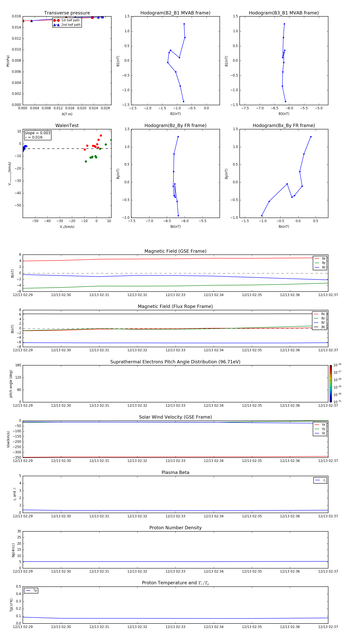This screenshot has height=644, width=351.
Task: Click the 'Bx(nT)' x-axis label
Action: tap(284, 227)
